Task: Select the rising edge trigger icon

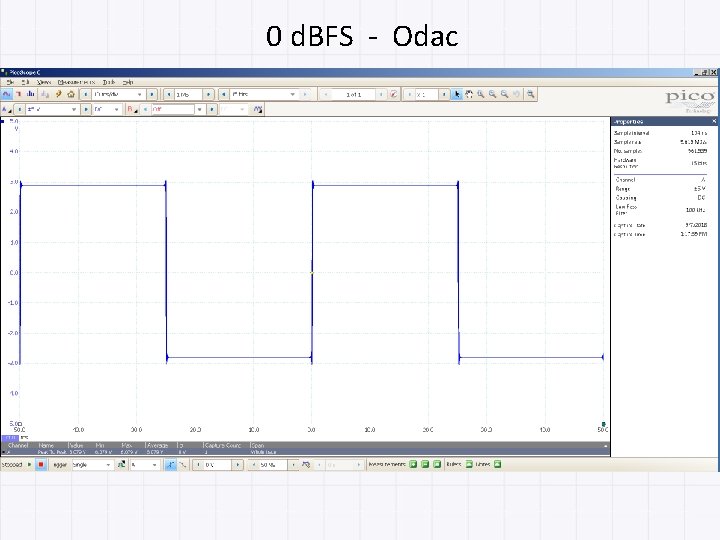Action: (170, 465)
